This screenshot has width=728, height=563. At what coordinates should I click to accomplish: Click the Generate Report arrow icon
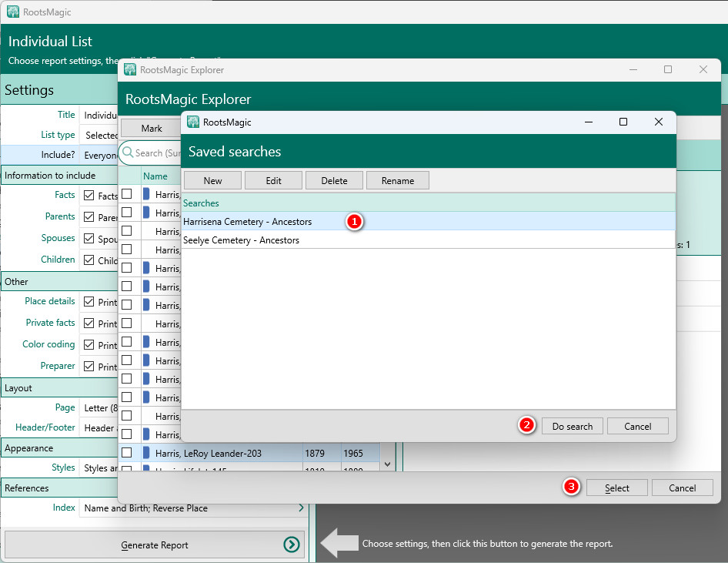pyautogui.click(x=292, y=545)
